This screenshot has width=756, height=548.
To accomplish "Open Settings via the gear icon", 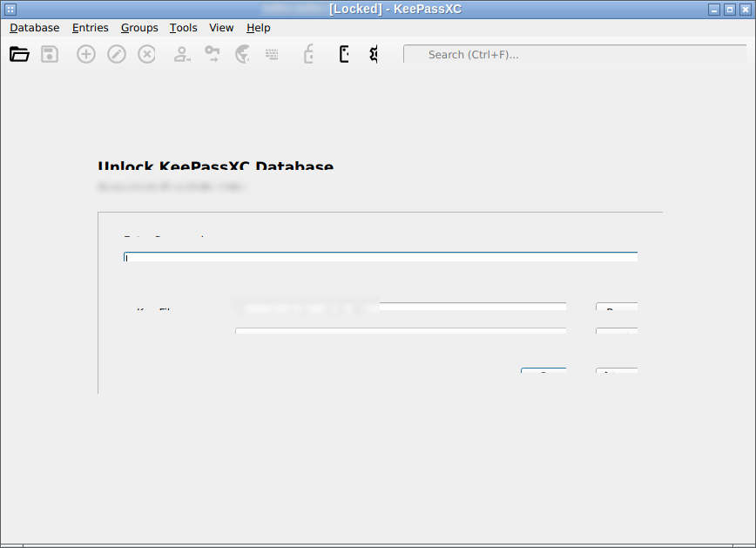I will [374, 54].
